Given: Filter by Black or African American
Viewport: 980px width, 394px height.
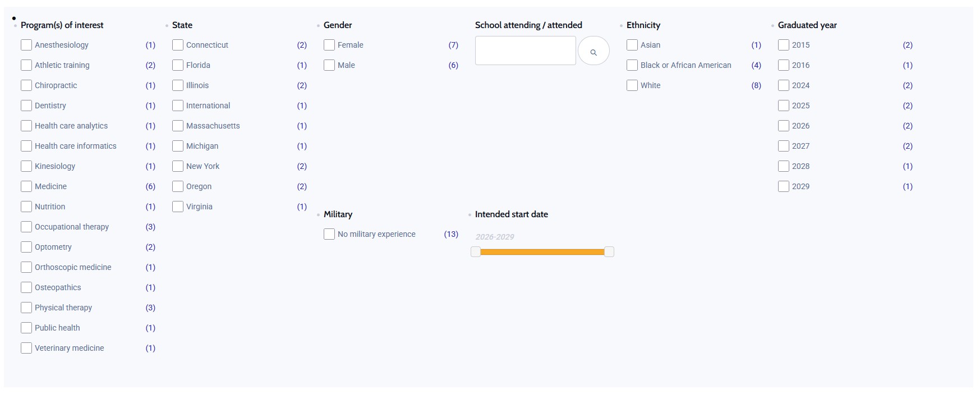Looking at the screenshot, I should tap(632, 65).
